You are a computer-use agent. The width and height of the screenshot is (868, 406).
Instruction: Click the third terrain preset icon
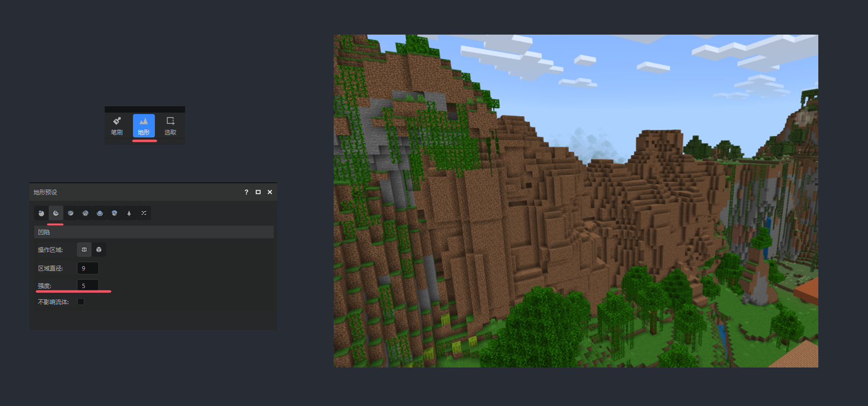tap(71, 213)
